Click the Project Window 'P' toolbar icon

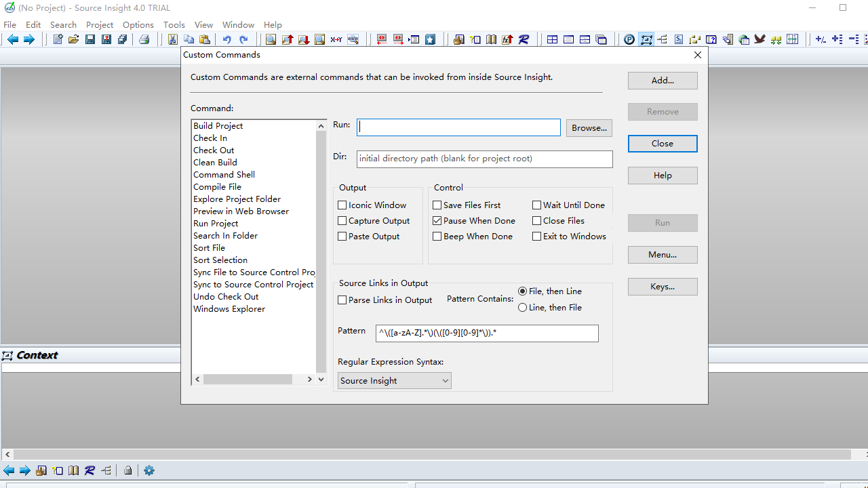point(629,40)
